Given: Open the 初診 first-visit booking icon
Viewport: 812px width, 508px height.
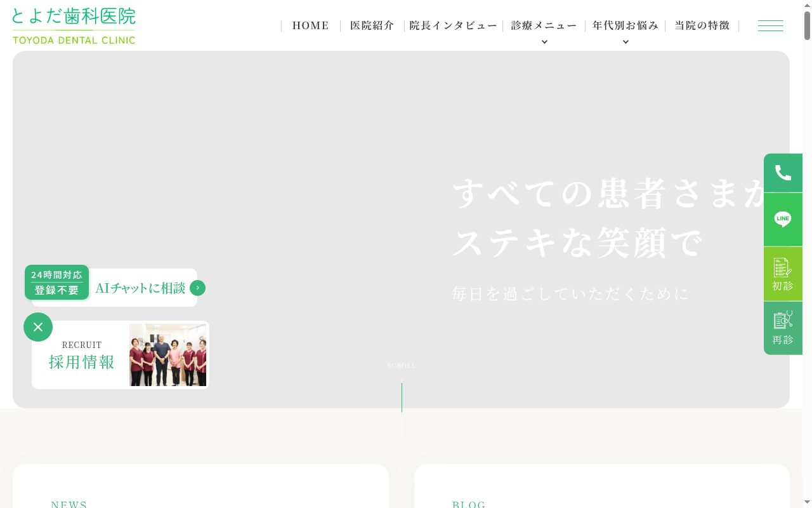Looking at the screenshot, I should click(783, 274).
